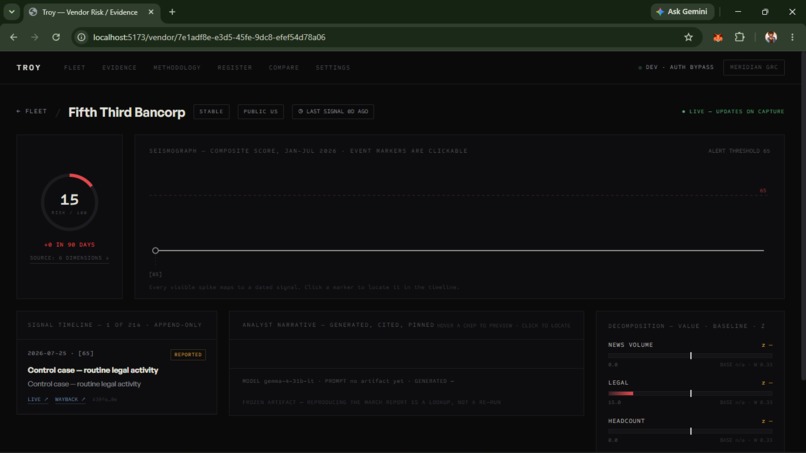
Task: Click the LEGAL dimension label
Action: 618,383
